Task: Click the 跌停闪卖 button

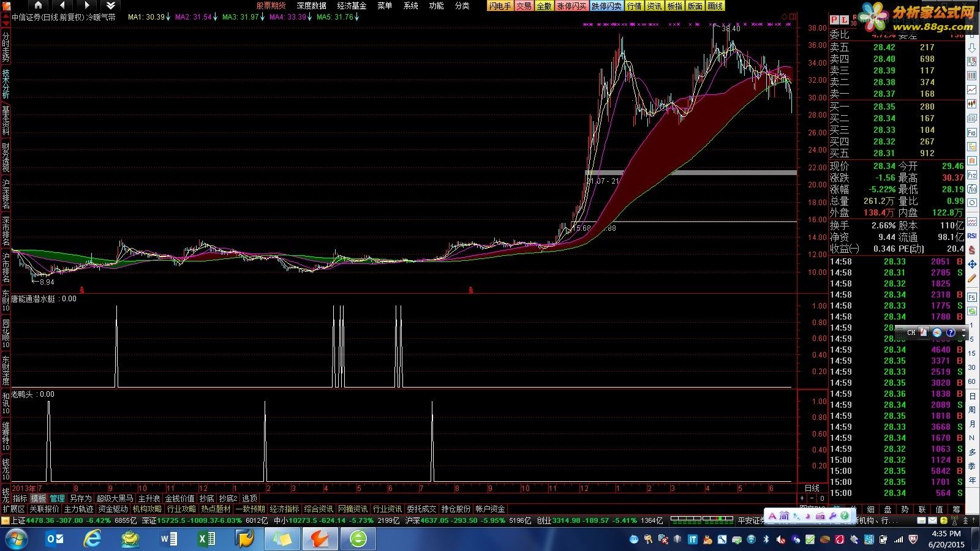Action: pyautogui.click(x=606, y=6)
